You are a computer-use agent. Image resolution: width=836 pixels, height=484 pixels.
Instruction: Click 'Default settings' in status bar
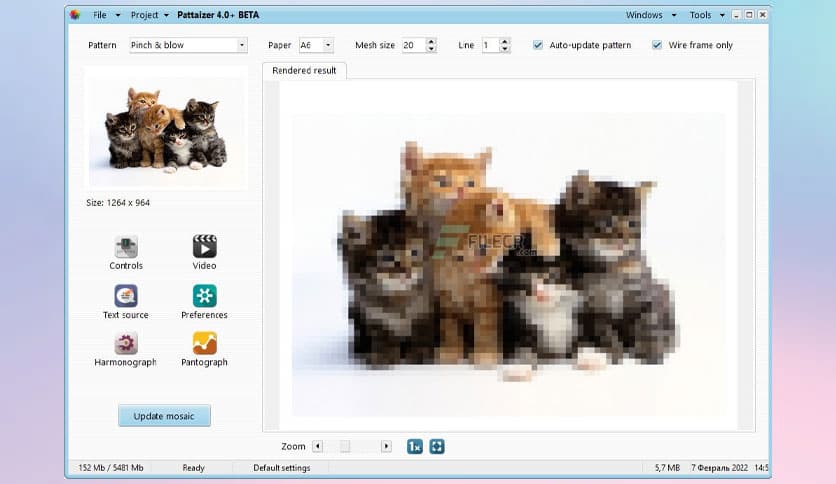point(282,467)
